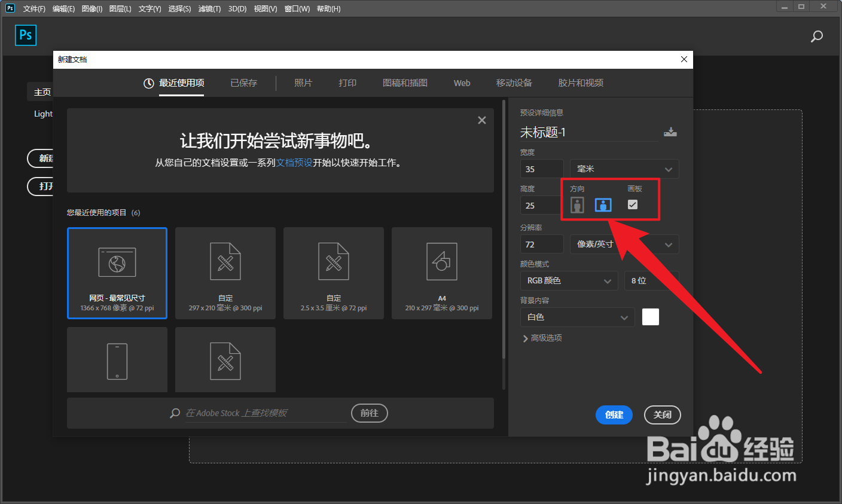Open the 文件 menu

click(33, 8)
